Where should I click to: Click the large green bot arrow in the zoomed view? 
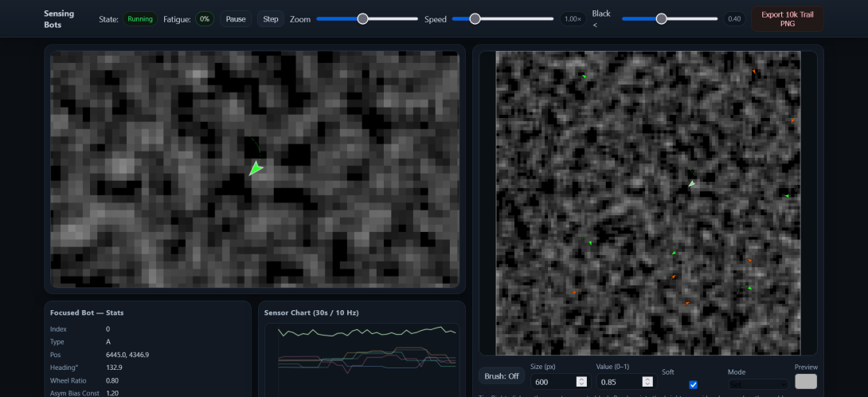click(x=256, y=168)
